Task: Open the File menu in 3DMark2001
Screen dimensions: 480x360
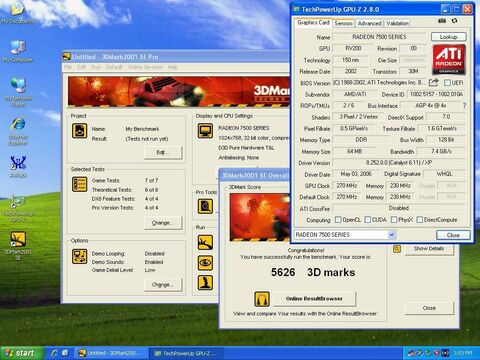Action: tap(68, 67)
